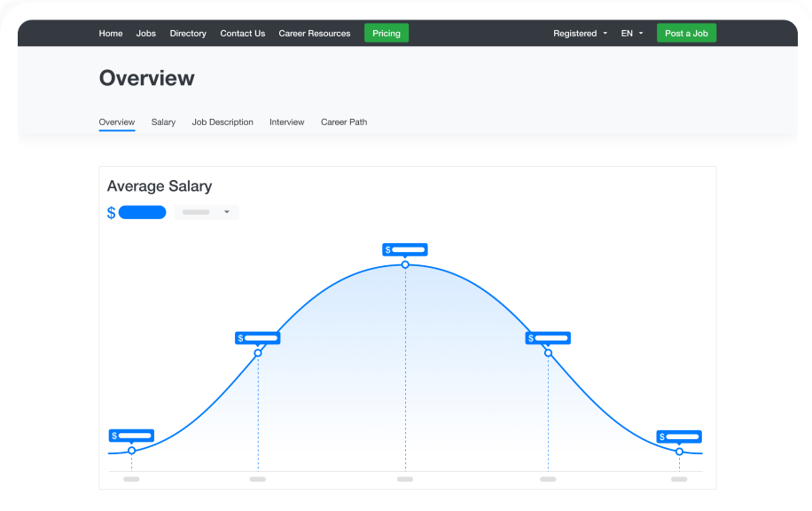
Task: Open the Pricing page
Action: (386, 33)
